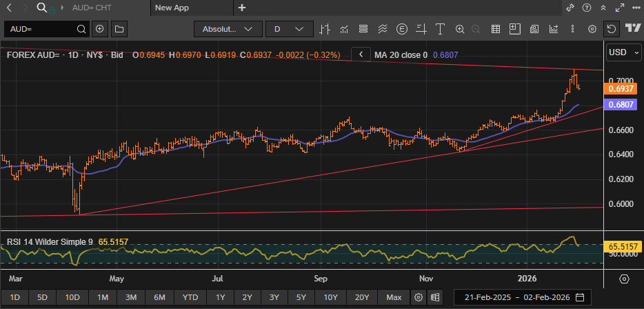Collapse the MA 20 legend arrow
The image size is (644, 309).
click(360, 54)
